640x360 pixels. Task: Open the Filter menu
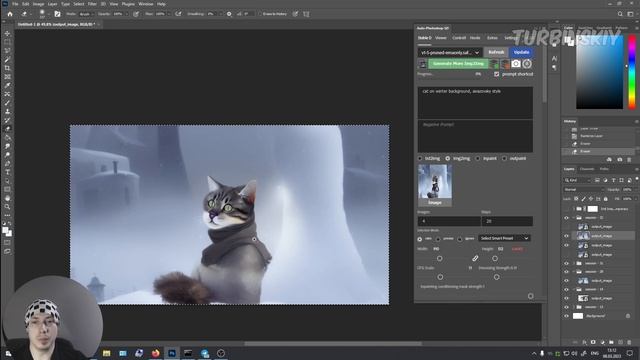[92, 4]
